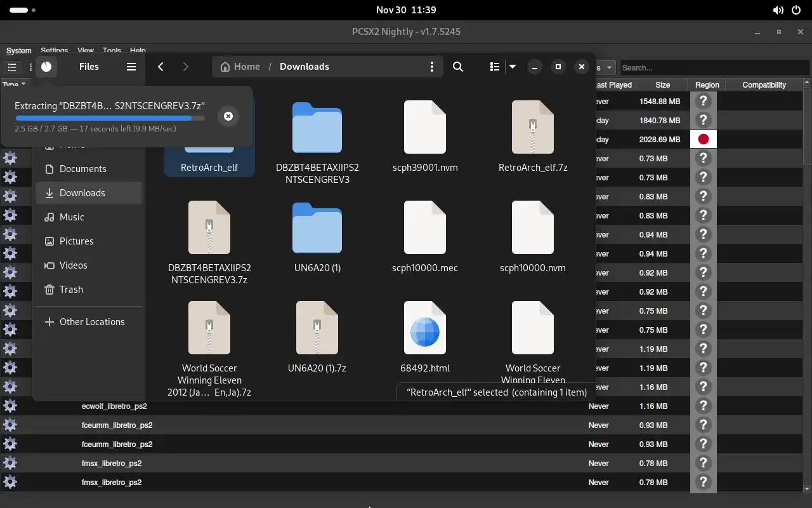Focus the PCSX2 Search field
Viewport: 812px width, 508px height.
coord(715,67)
